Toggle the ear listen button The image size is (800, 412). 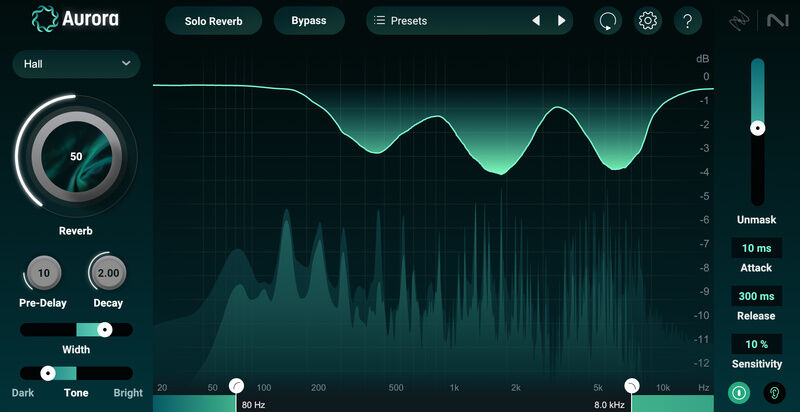coord(774,393)
